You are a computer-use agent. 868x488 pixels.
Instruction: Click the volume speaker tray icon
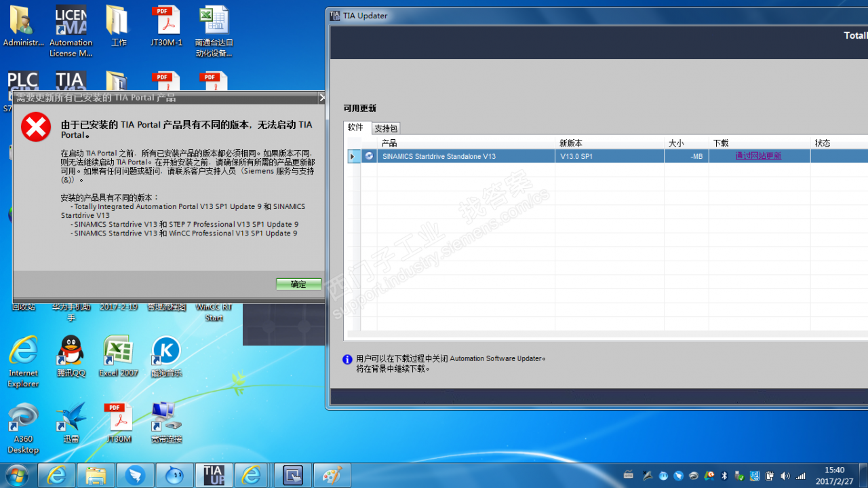[785, 476]
